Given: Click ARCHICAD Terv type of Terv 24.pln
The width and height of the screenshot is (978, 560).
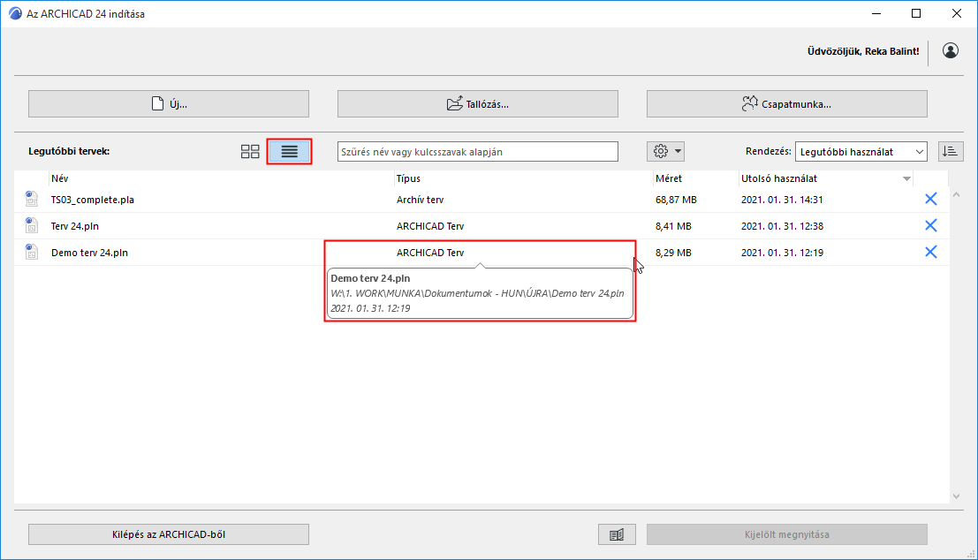Looking at the screenshot, I should tap(430, 226).
